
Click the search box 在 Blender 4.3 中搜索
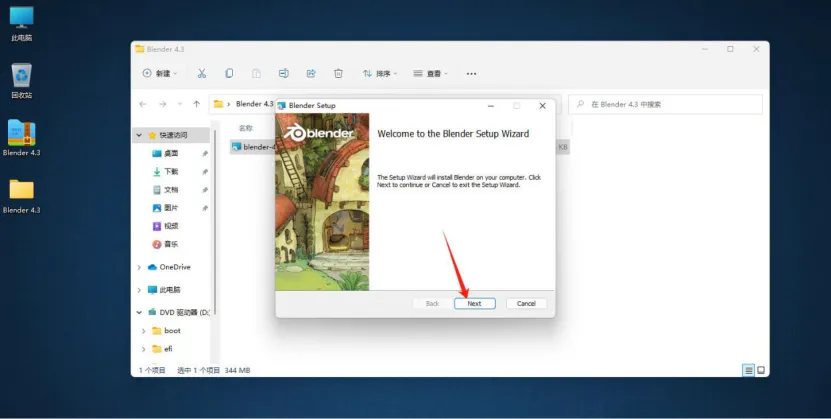click(x=665, y=104)
